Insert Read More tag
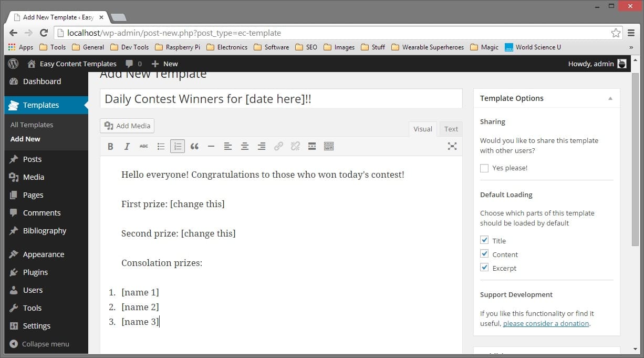 point(312,146)
